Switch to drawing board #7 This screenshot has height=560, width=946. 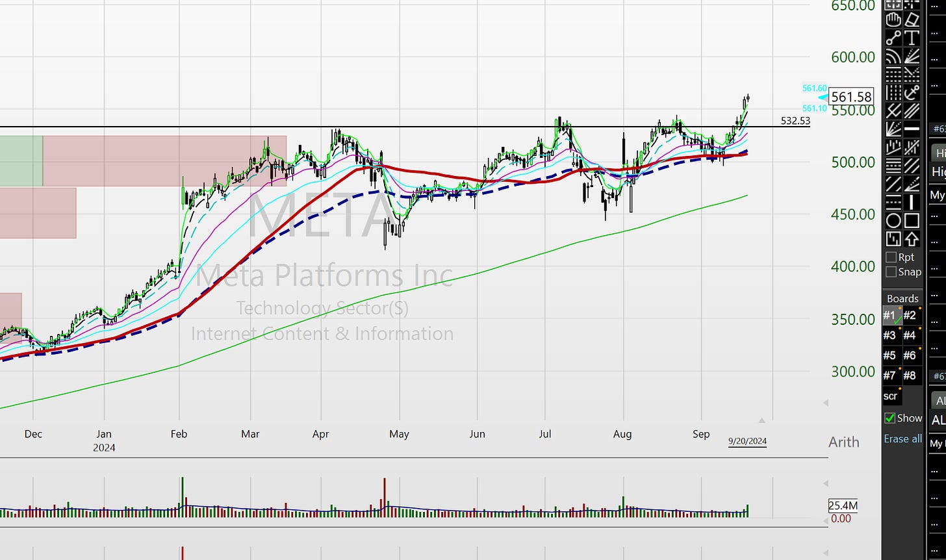(x=891, y=375)
